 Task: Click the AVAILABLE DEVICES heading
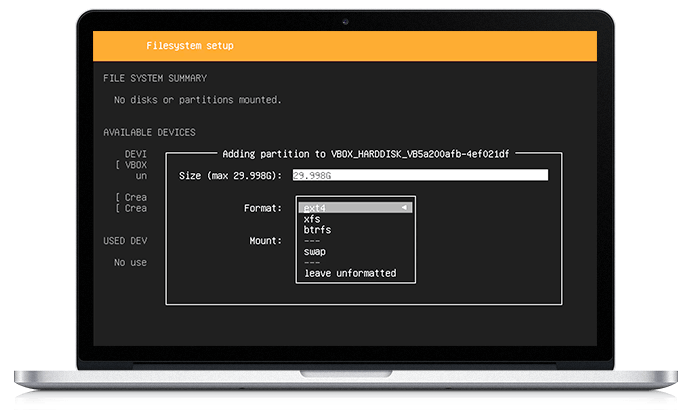149,132
